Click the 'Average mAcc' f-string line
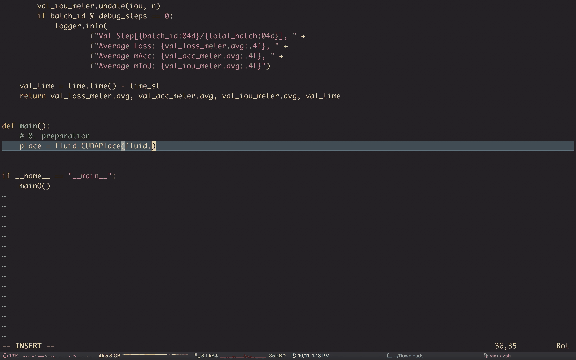Screen dimensions: 576x360 point(187,56)
